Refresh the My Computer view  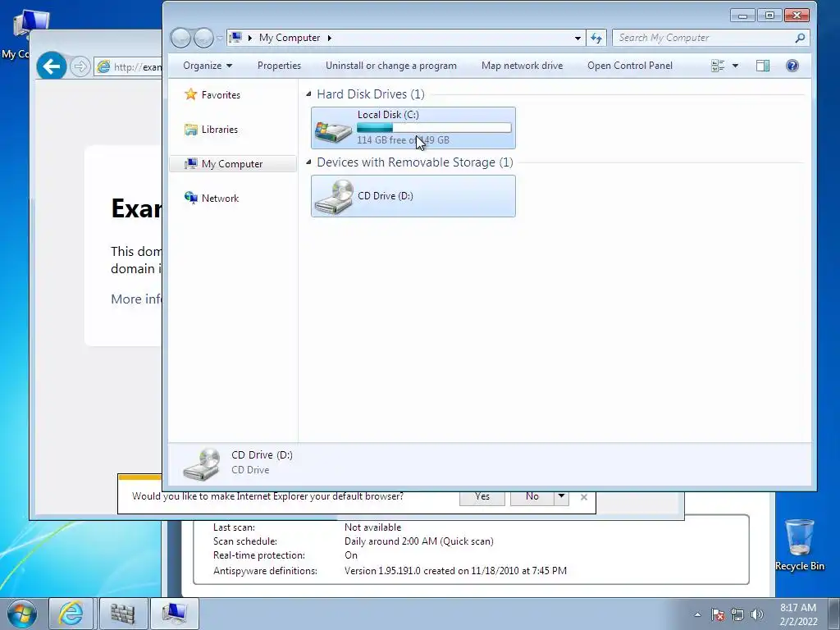[x=596, y=38]
